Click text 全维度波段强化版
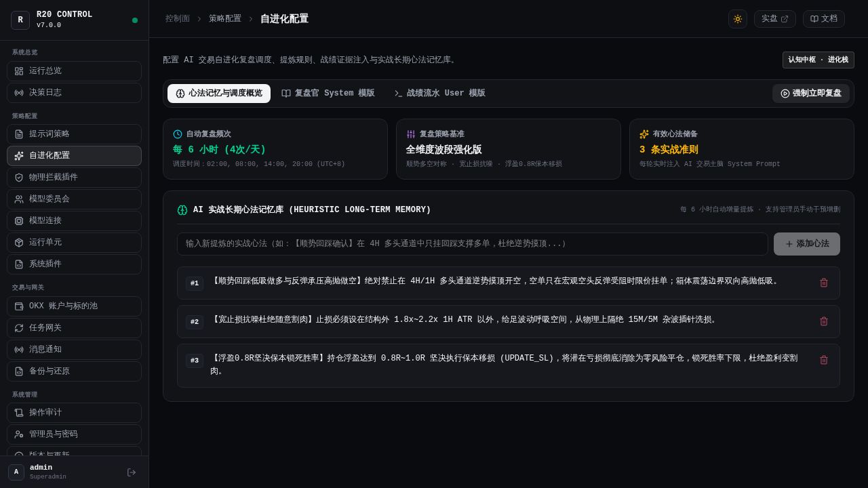The height and width of the screenshot is (488, 868). (444, 150)
